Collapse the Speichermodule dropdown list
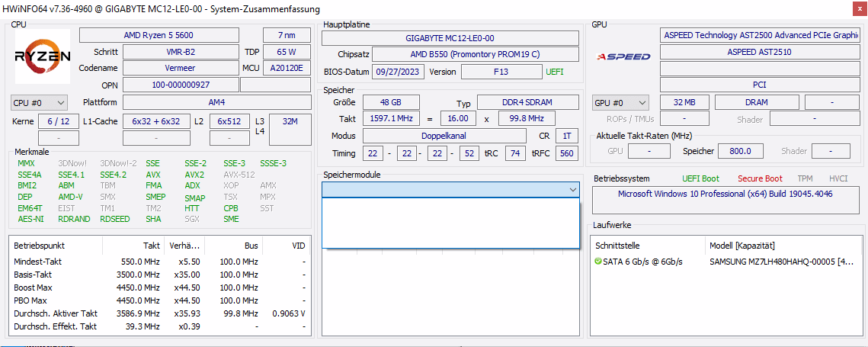The height and width of the screenshot is (347, 868). click(x=572, y=190)
